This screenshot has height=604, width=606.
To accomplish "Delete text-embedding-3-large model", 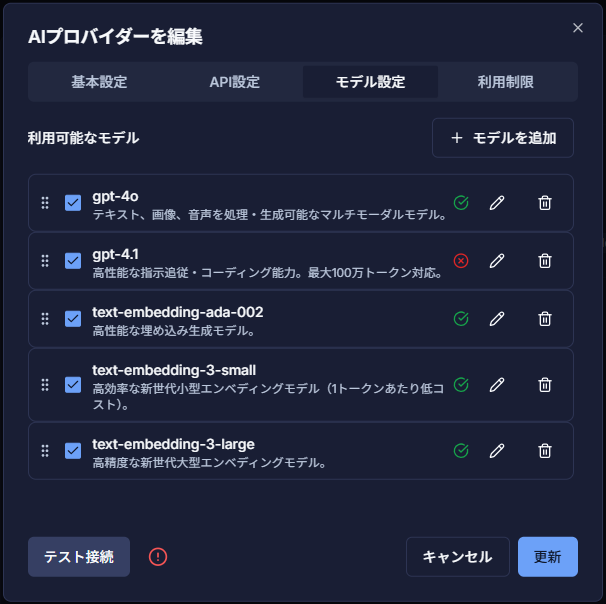I will click(545, 450).
